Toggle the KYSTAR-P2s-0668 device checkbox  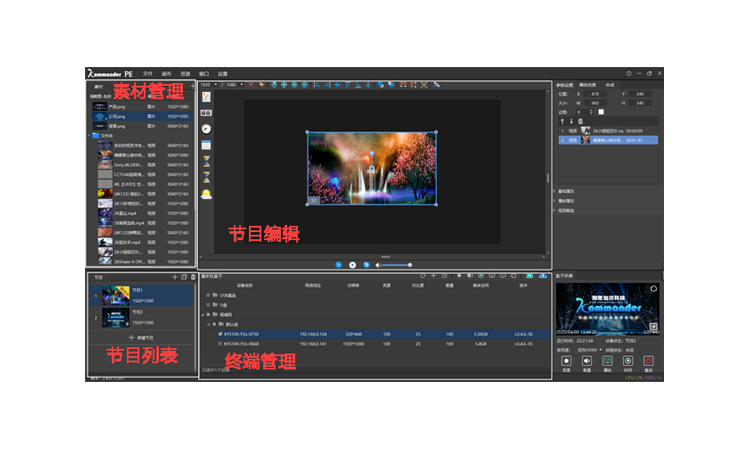[x=220, y=343]
